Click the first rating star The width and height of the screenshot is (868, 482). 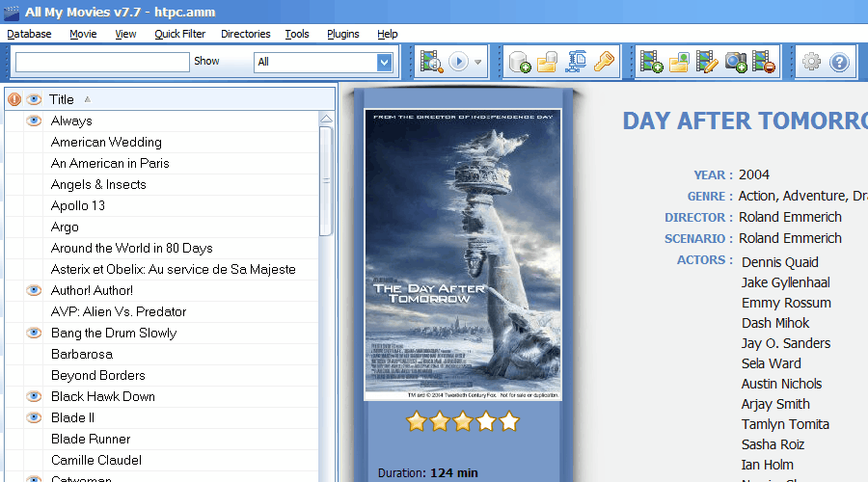coord(417,421)
